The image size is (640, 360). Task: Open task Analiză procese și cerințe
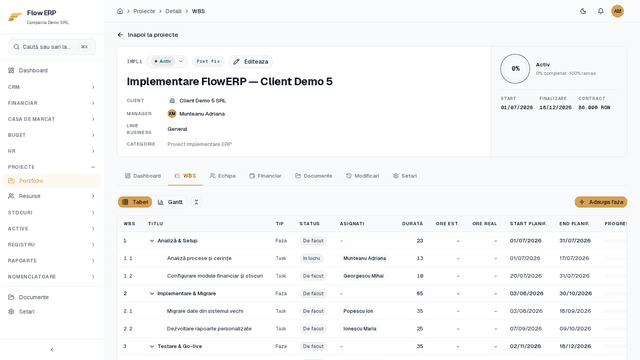coord(199,258)
